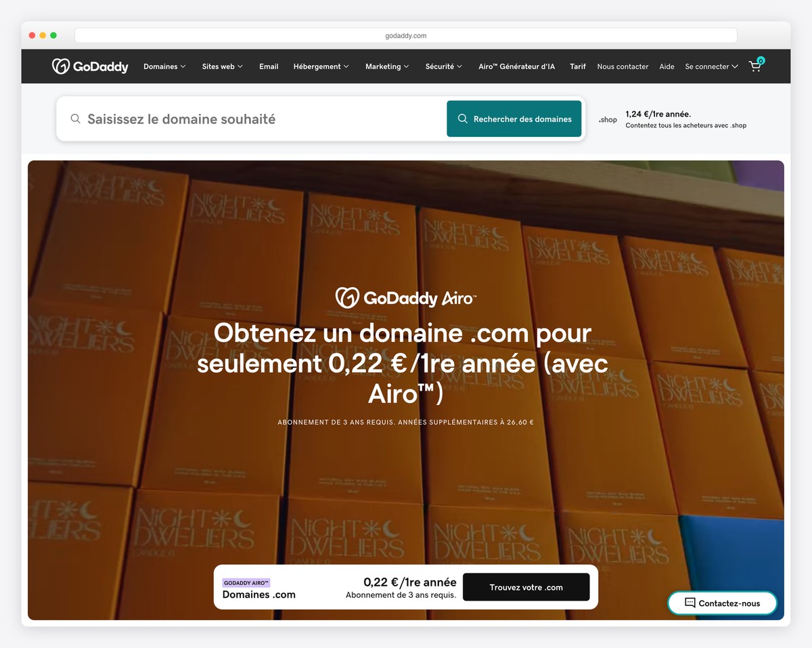Click the GoDaddy logo in the navigation bar
The width and height of the screenshot is (812, 648).
89,66
